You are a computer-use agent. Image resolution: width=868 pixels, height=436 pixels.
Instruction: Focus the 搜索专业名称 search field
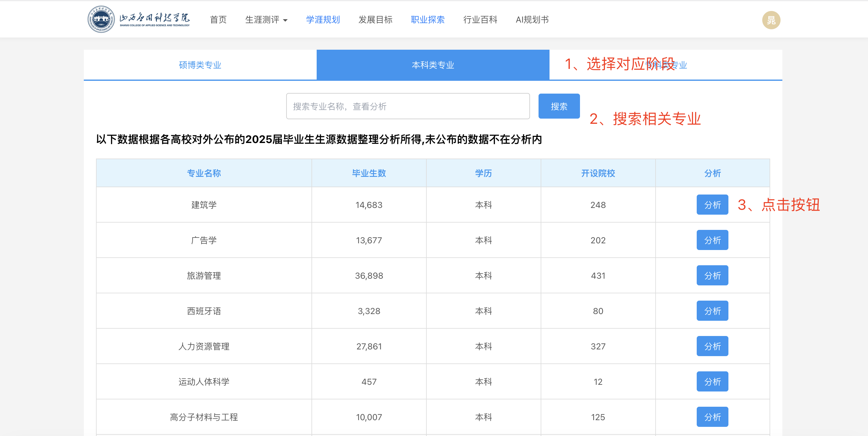[x=408, y=106]
